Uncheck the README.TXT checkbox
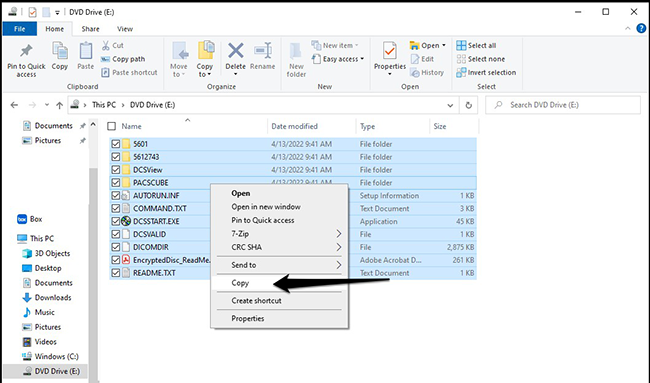 pos(116,273)
